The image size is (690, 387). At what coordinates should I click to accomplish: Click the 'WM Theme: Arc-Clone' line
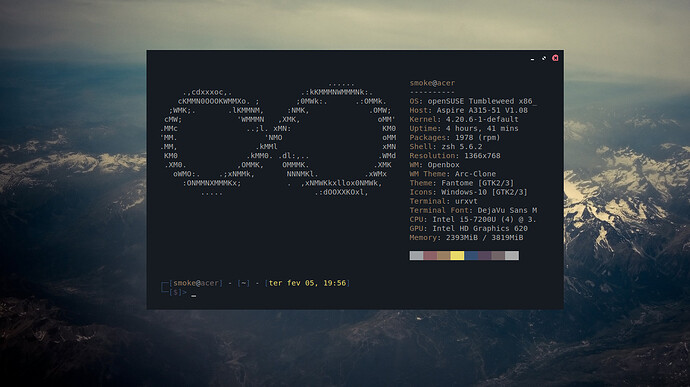point(453,174)
